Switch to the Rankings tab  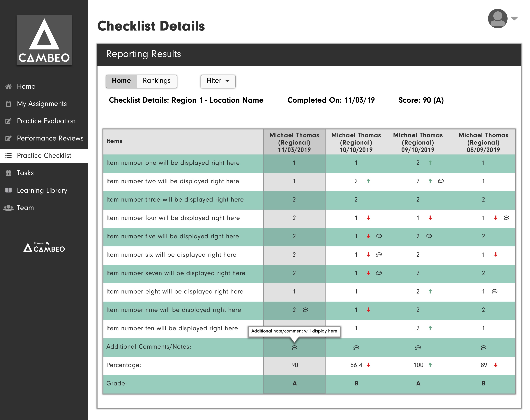pyautogui.click(x=157, y=81)
